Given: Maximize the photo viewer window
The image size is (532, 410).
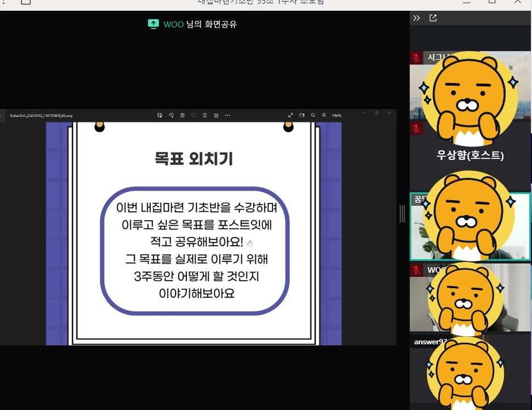Looking at the screenshot, I should click(x=377, y=113).
